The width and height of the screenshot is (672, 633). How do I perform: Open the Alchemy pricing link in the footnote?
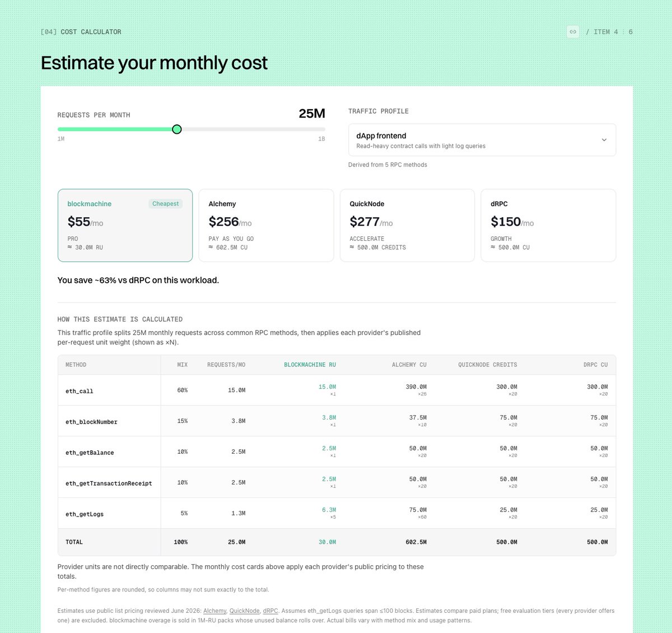[x=214, y=611]
